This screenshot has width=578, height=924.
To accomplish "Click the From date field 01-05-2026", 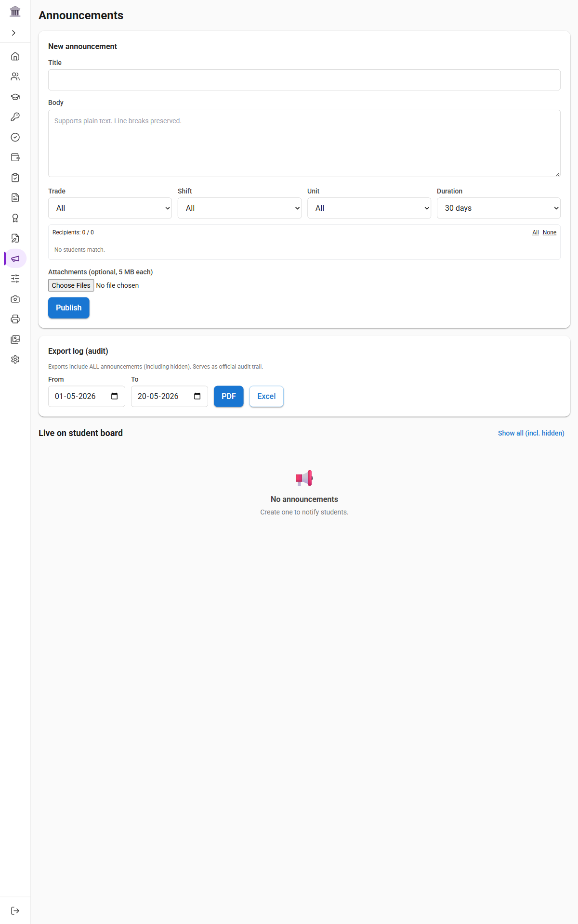I will 87,396.
